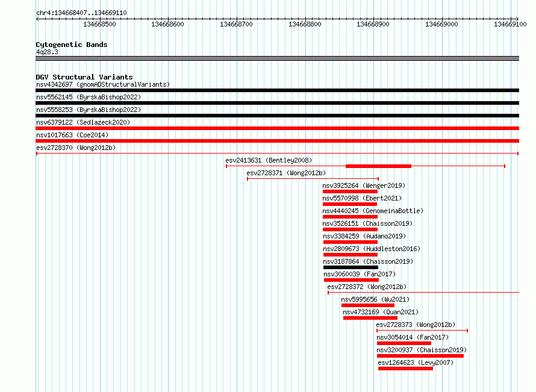Click the nsv4342697 gnomADStructuralVariants variant label
Image resolution: width=536 pixels, height=392 pixels.
103,84
